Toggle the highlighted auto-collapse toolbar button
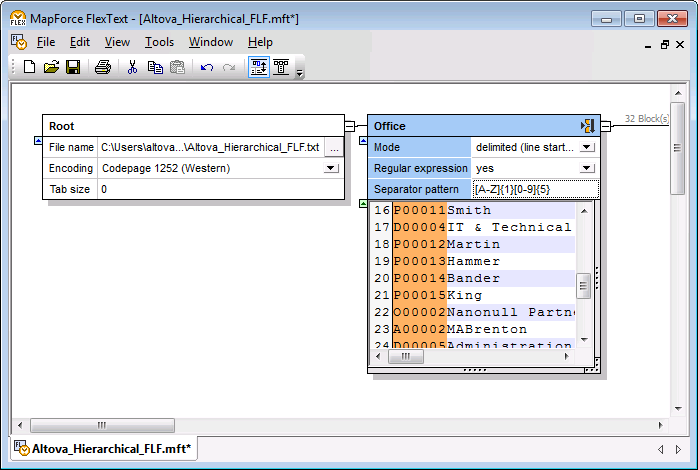The height and width of the screenshot is (470, 698). [259, 67]
